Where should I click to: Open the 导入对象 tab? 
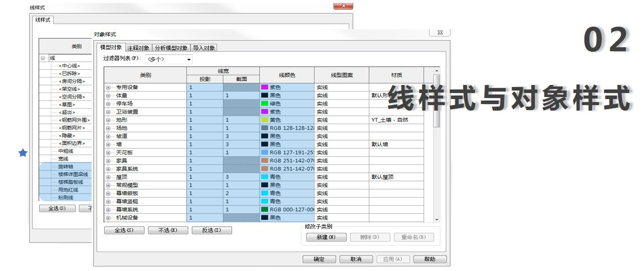204,48
